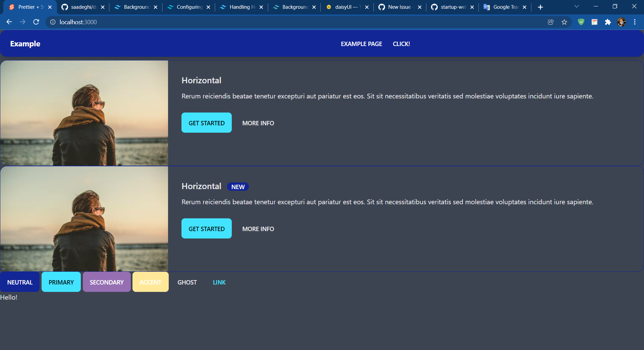The width and height of the screenshot is (644, 350).
Task: Click the ACCENT colored button
Action: pyautogui.click(x=150, y=282)
